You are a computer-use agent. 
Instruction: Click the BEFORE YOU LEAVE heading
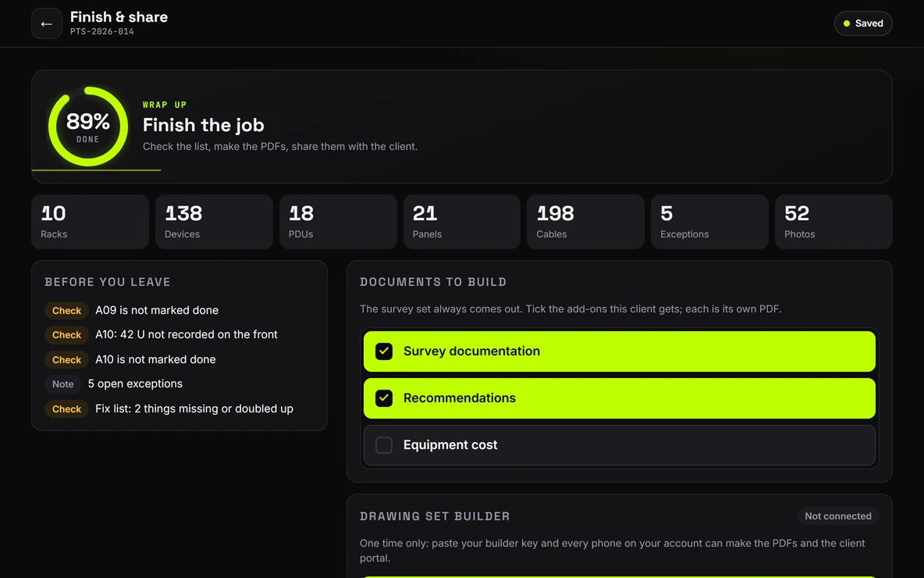pos(108,282)
